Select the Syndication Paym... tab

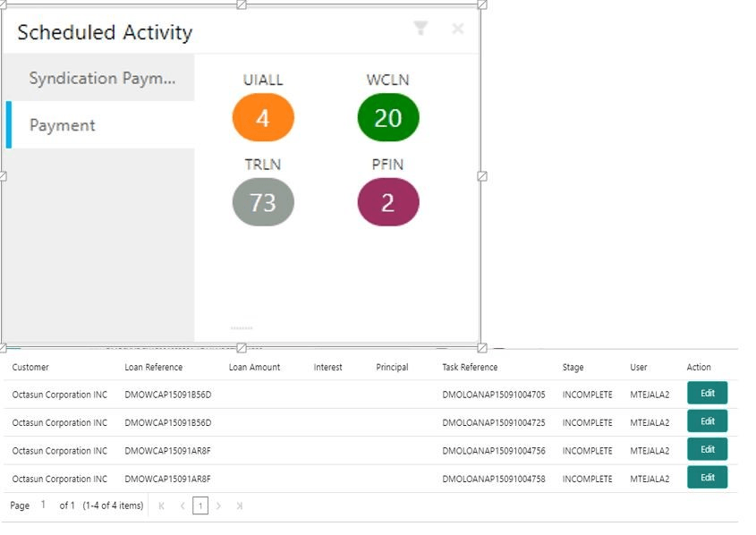101,78
